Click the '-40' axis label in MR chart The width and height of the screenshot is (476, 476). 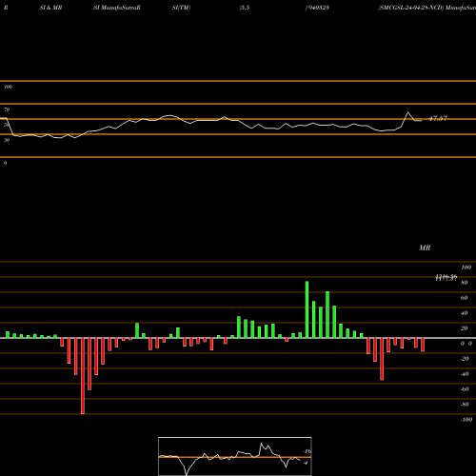pos(465,374)
